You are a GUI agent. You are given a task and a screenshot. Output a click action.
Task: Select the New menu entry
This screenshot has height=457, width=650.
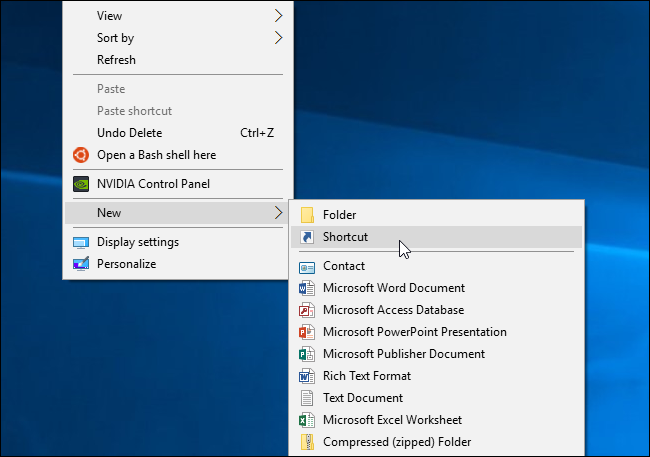pyautogui.click(x=178, y=213)
